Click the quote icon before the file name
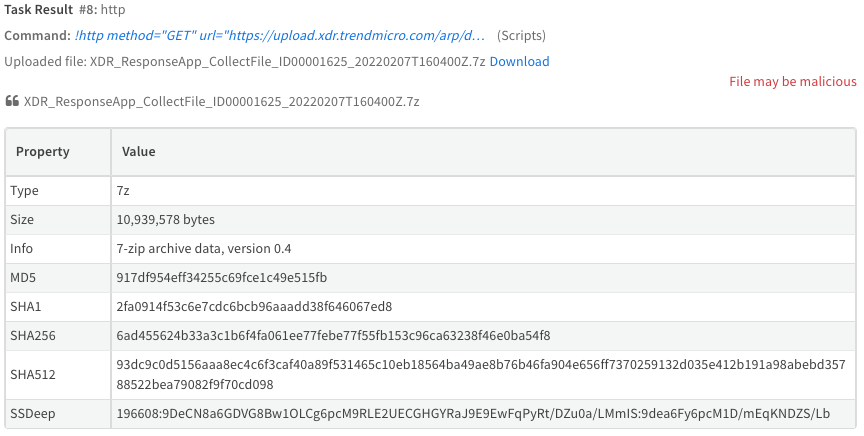Screen dimensions: 864x436 (x=12, y=102)
